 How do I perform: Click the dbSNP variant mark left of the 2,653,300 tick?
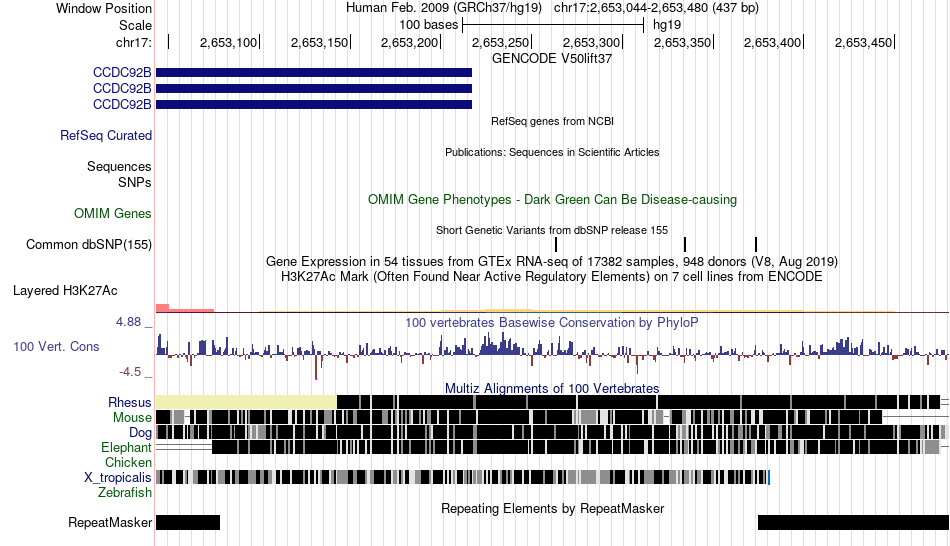coord(556,244)
